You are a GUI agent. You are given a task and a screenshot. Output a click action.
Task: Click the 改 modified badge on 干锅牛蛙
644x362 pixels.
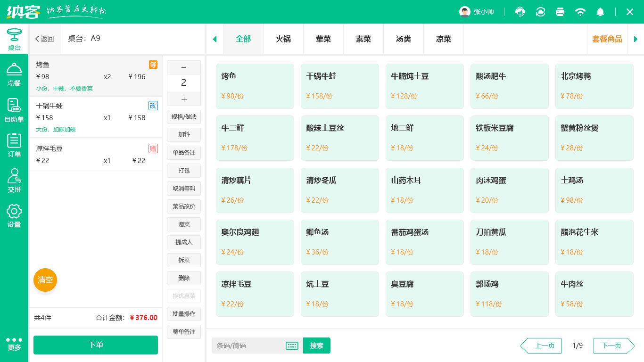pos(153,106)
